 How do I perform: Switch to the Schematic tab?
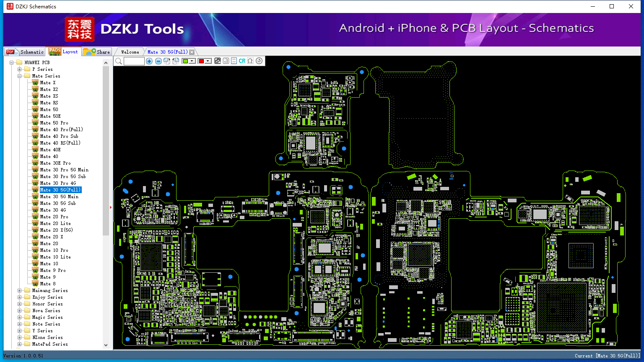[x=25, y=52]
